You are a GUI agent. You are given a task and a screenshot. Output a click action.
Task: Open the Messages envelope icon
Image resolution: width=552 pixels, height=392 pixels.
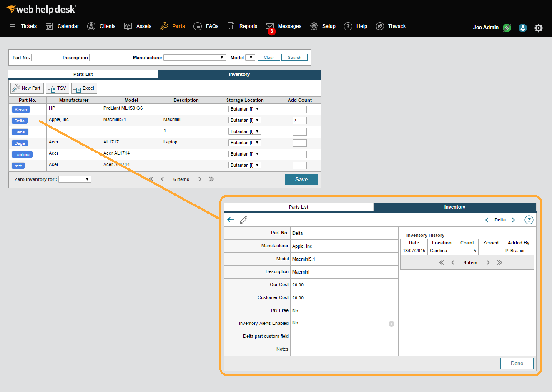pos(270,26)
